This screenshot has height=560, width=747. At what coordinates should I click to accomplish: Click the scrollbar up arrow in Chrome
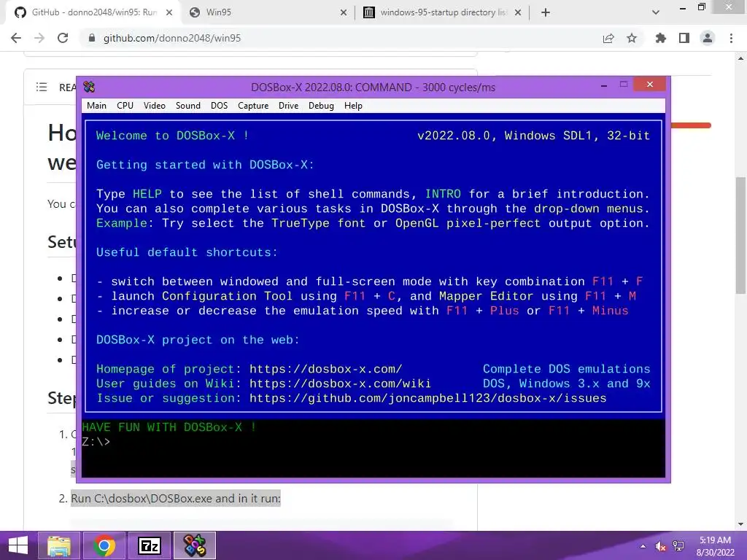pyautogui.click(x=741, y=58)
